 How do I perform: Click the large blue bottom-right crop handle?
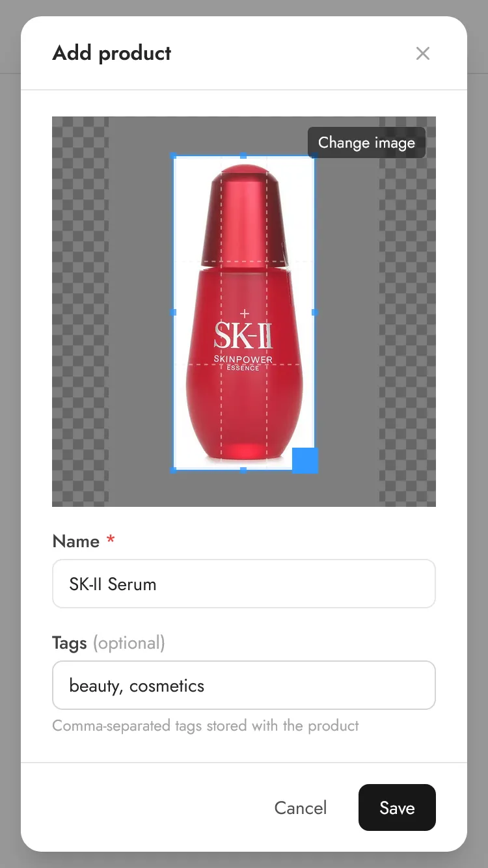(x=305, y=461)
